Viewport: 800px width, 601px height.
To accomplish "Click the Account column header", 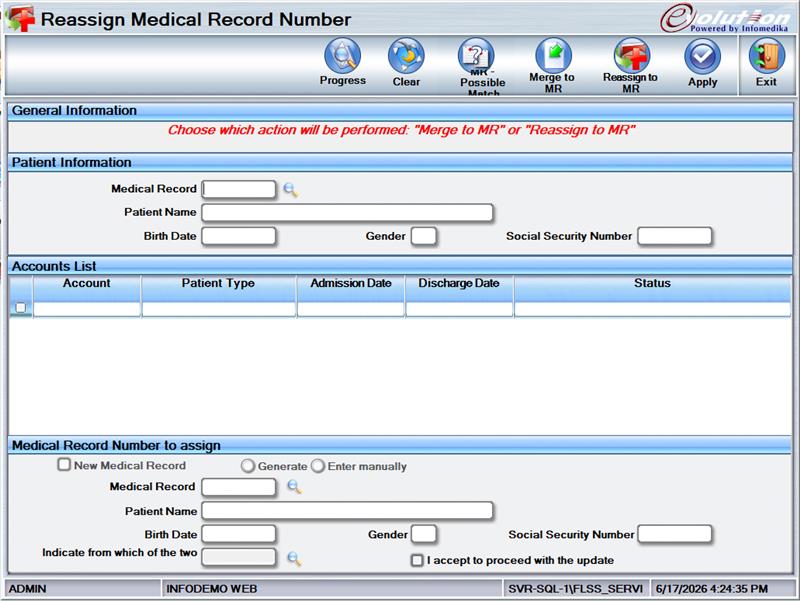I will tap(87, 289).
